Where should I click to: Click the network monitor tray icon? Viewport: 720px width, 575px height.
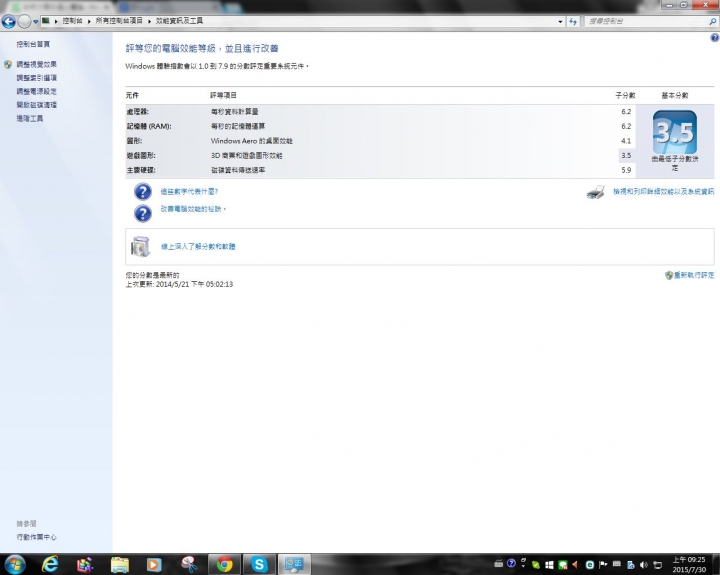tap(658, 565)
